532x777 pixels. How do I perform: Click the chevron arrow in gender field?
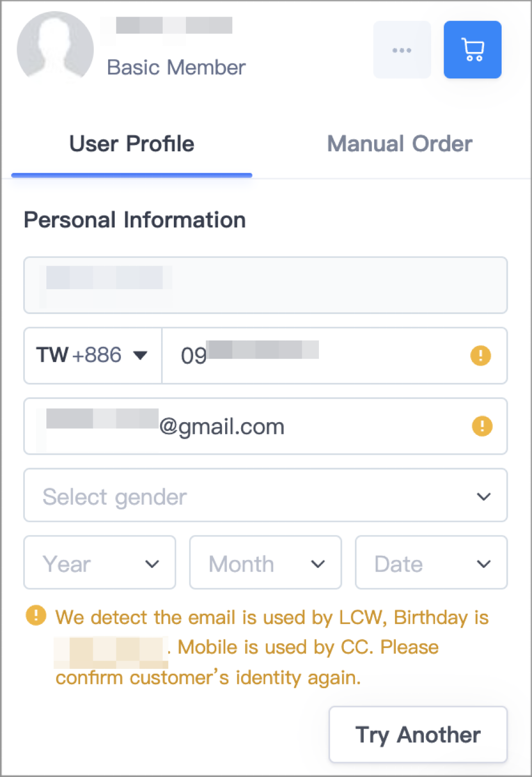tap(483, 497)
